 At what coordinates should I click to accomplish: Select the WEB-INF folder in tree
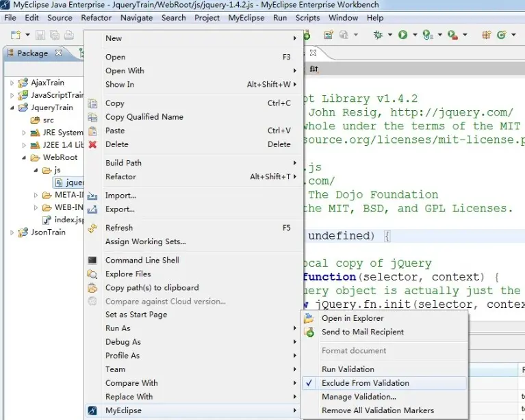pyautogui.click(x=63, y=207)
